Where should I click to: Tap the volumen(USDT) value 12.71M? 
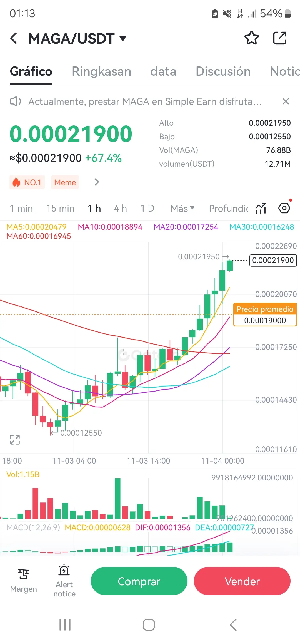[277, 164]
